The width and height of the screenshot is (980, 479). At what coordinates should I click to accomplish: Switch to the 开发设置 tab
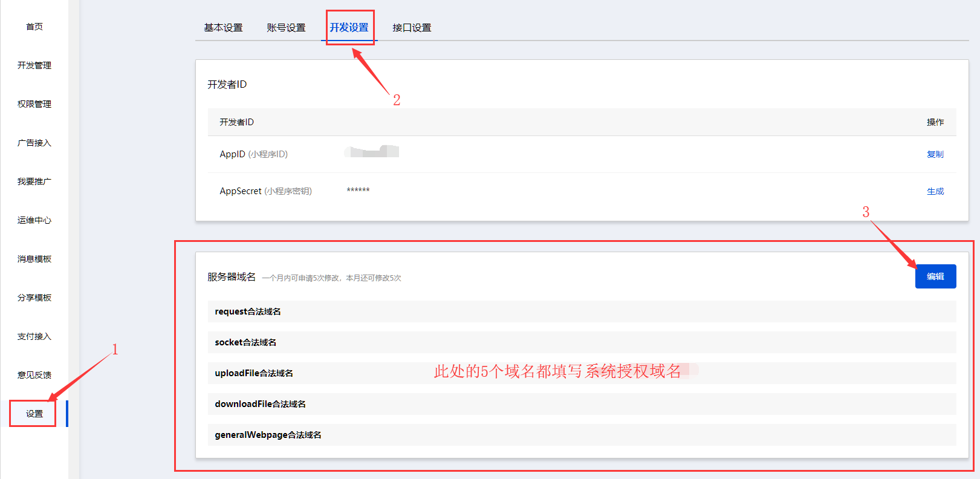(349, 28)
